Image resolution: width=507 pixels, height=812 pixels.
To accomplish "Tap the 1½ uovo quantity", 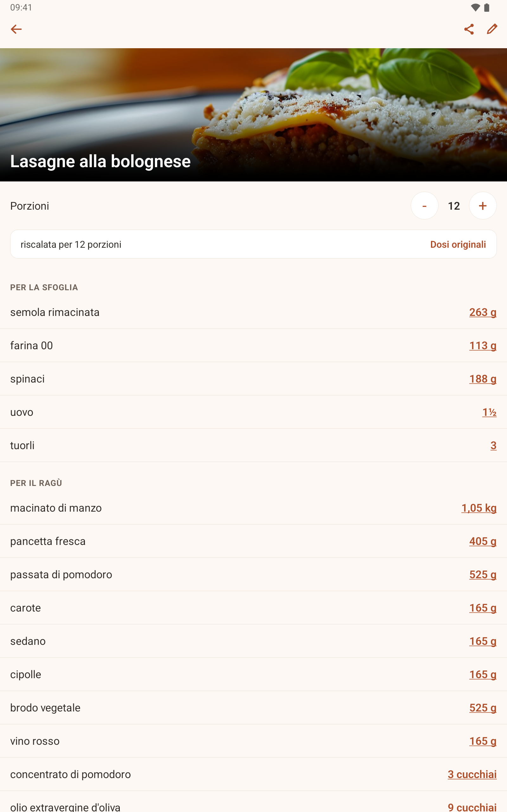I will click(489, 412).
